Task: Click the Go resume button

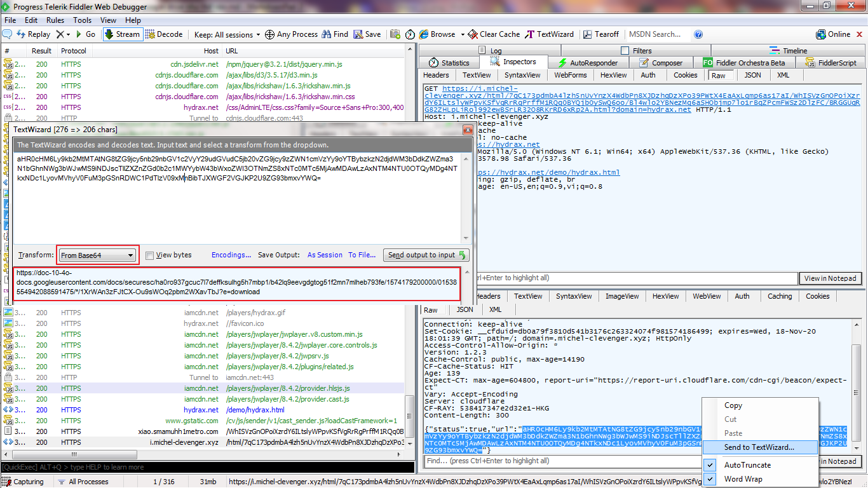Action: (x=85, y=34)
